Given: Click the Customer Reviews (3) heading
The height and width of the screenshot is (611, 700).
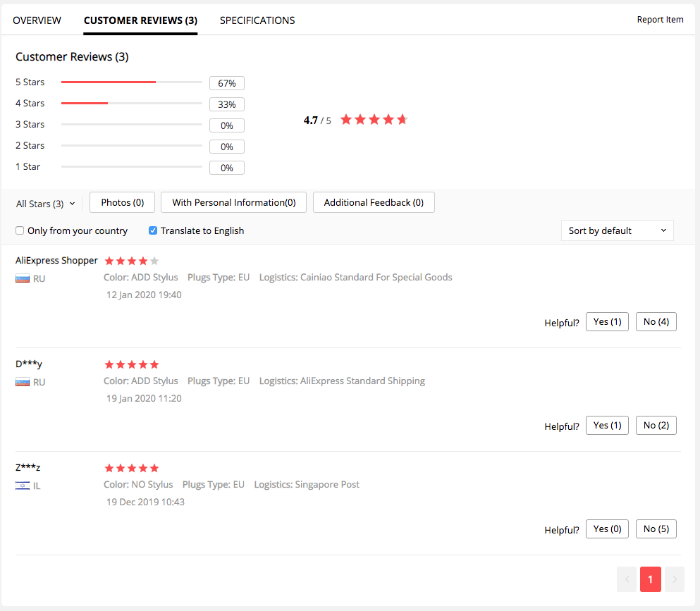Looking at the screenshot, I should pos(72,57).
